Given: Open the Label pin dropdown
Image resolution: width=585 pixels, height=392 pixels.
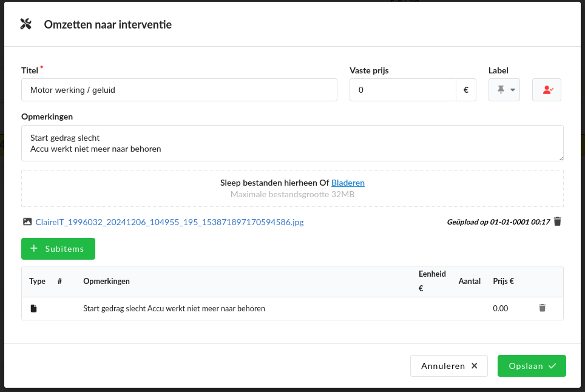Looking at the screenshot, I should click(x=504, y=90).
